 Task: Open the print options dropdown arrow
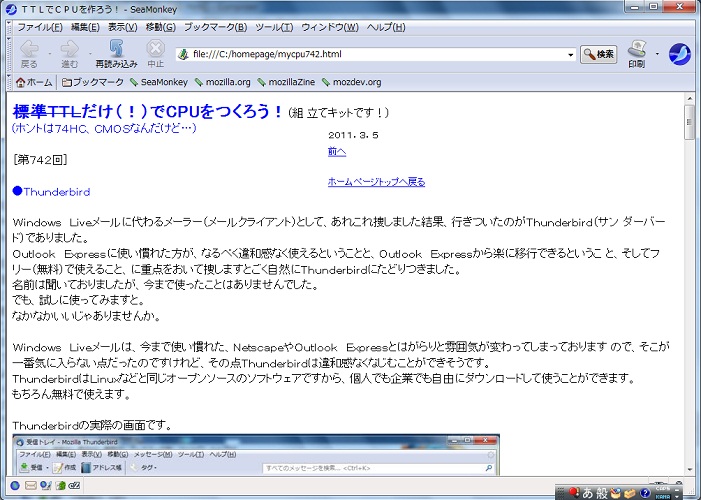pos(657,54)
